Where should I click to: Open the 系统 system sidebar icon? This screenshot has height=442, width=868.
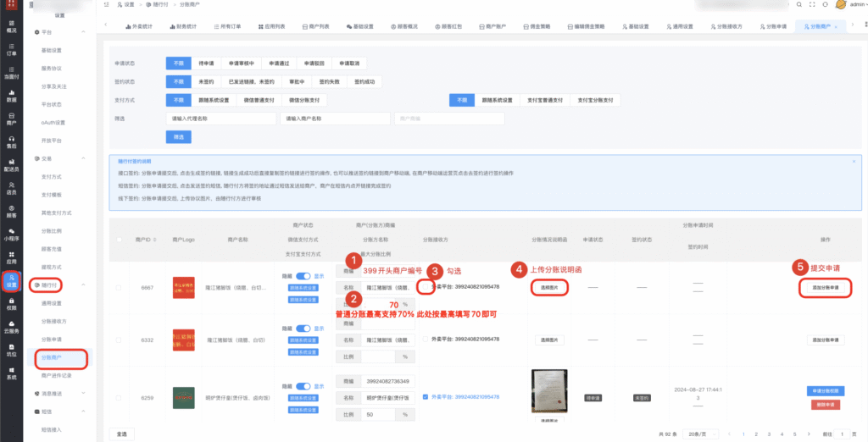pos(11,373)
